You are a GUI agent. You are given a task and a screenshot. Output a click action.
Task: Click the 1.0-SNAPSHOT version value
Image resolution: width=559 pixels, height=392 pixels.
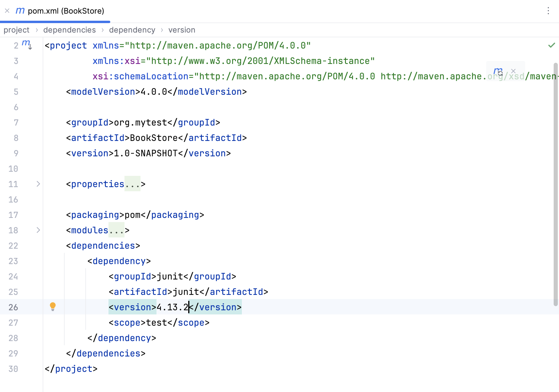146,153
